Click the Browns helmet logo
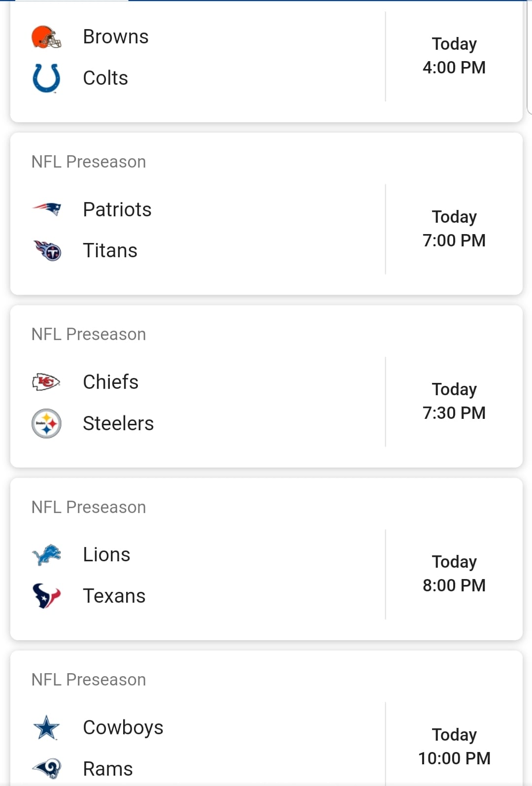The image size is (532, 786). click(x=46, y=37)
